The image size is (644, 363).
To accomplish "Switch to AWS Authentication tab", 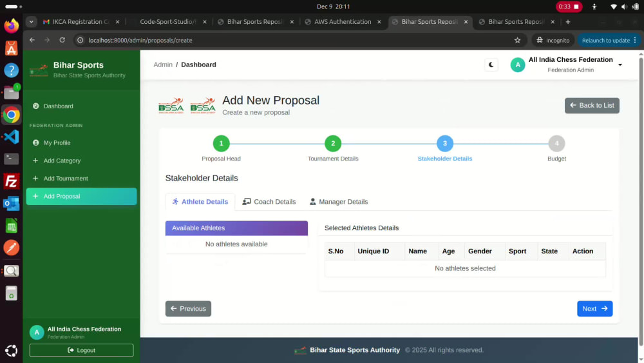I will click(343, 22).
